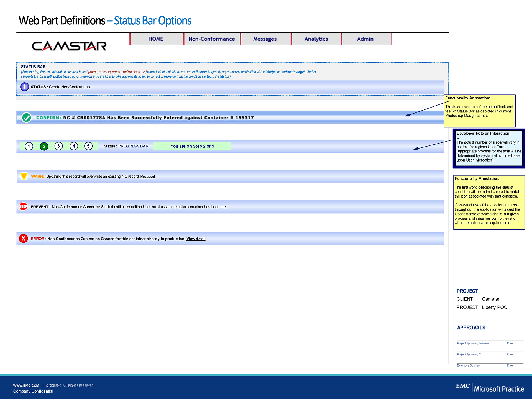Screen dimensions: 532x399
Task: Choose step 4 in progress bar
Action: (x=74, y=146)
